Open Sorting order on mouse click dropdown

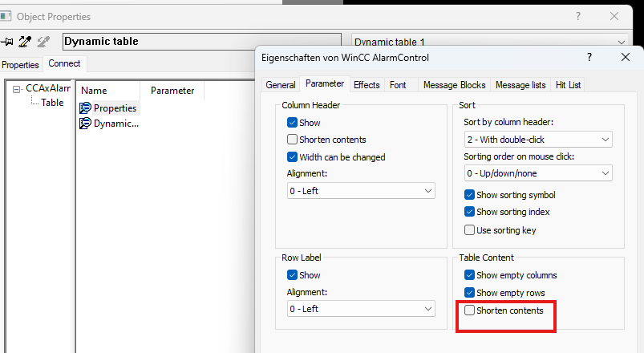pyautogui.click(x=537, y=173)
